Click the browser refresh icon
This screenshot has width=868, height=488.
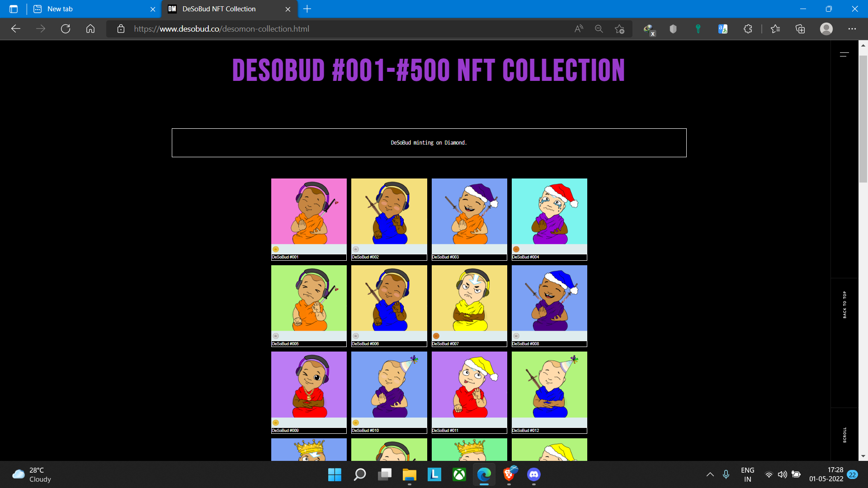66,29
